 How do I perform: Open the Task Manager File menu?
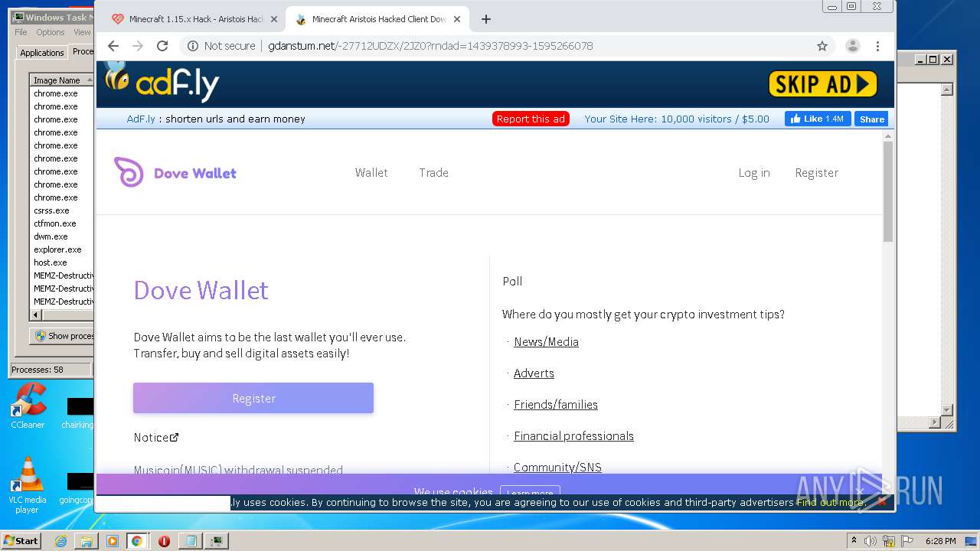click(x=21, y=32)
